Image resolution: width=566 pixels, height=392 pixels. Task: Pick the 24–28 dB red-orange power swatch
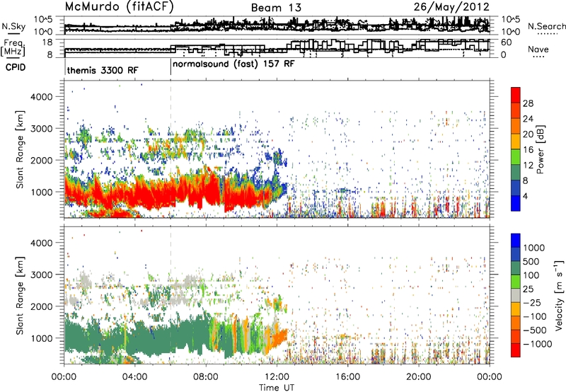(x=516, y=111)
